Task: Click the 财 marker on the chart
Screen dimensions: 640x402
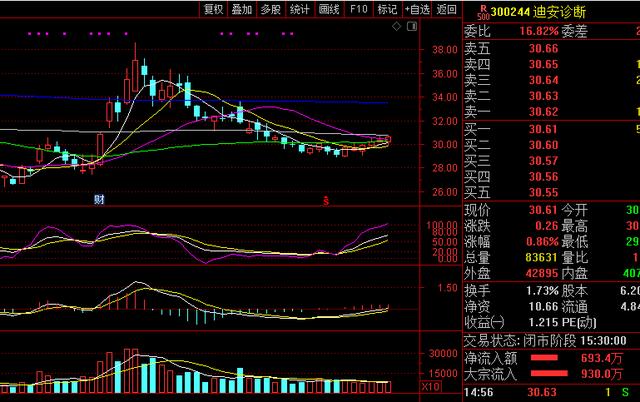Action: pos(99,199)
